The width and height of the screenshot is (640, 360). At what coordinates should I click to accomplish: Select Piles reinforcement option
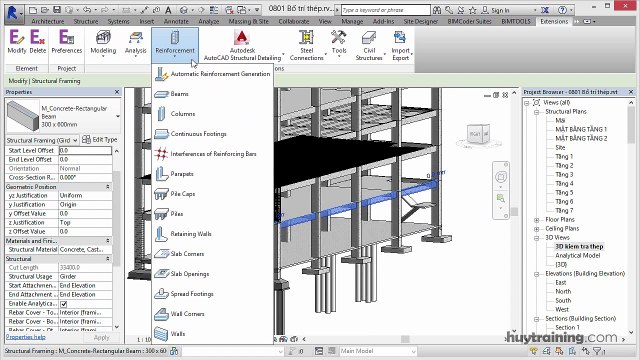point(212,214)
